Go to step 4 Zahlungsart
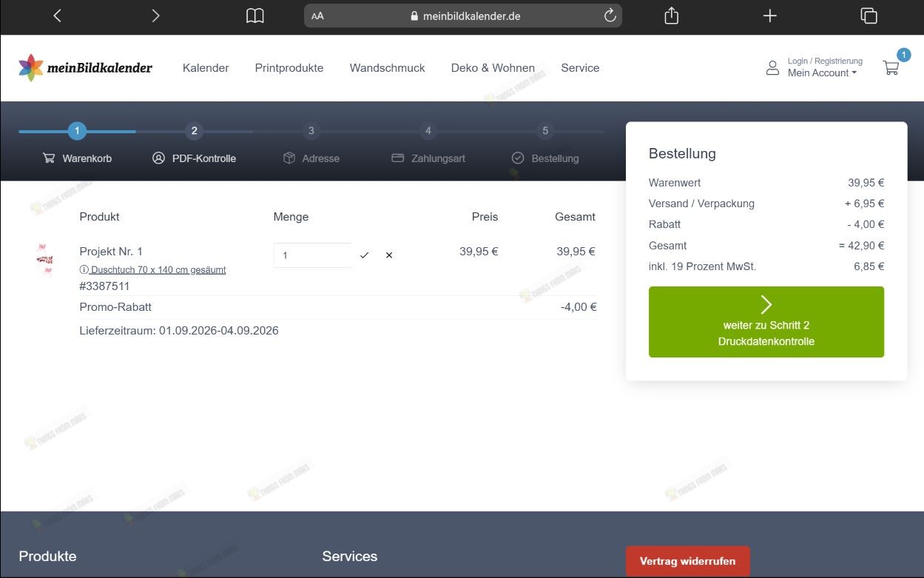 (x=428, y=144)
